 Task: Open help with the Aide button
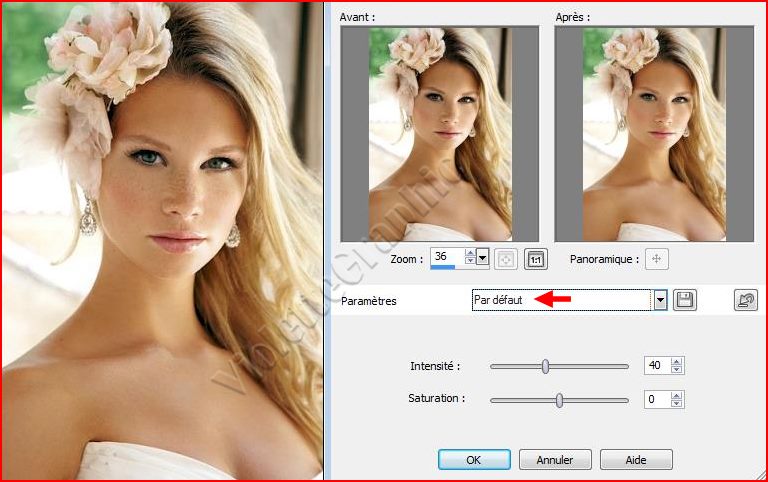coord(635,460)
